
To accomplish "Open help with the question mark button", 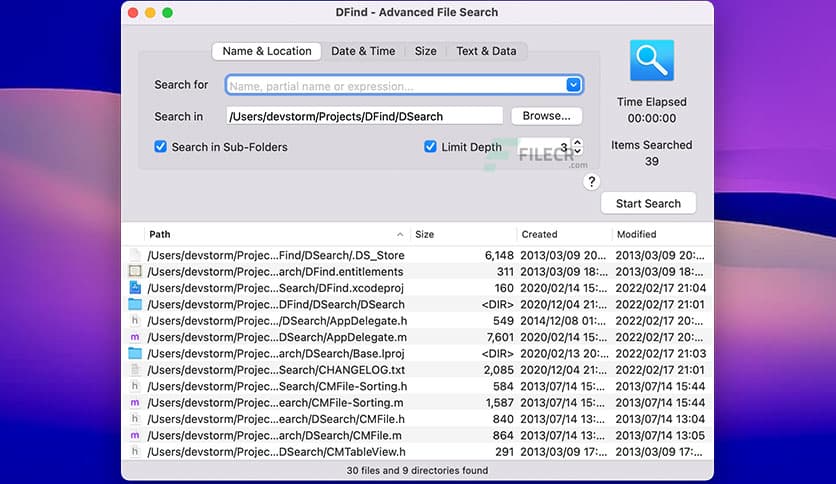I will coord(591,182).
